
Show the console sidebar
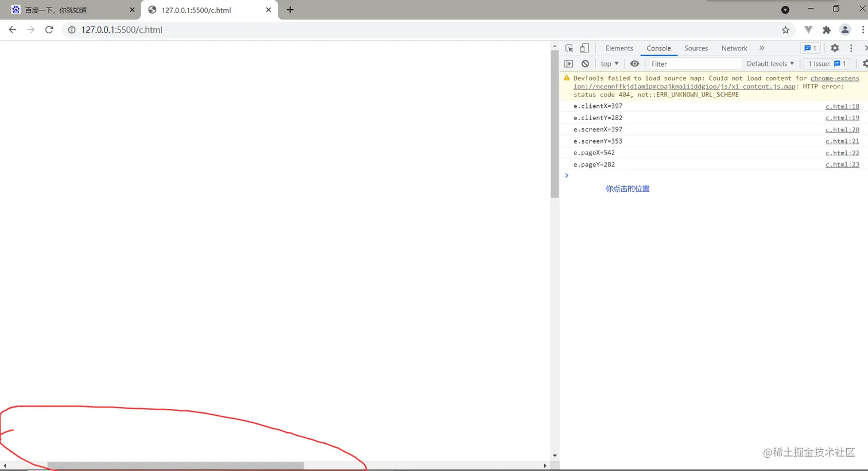tap(569, 64)
